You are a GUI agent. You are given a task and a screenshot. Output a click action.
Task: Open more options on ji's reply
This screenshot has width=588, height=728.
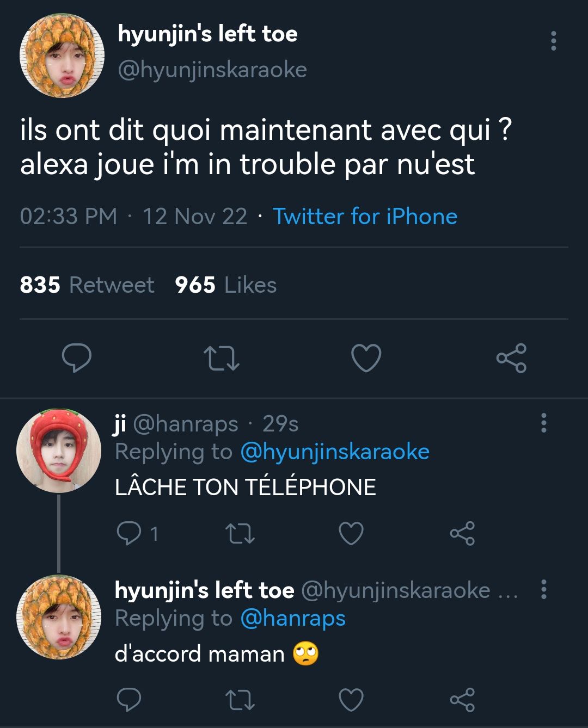click(x=543, y=423)
